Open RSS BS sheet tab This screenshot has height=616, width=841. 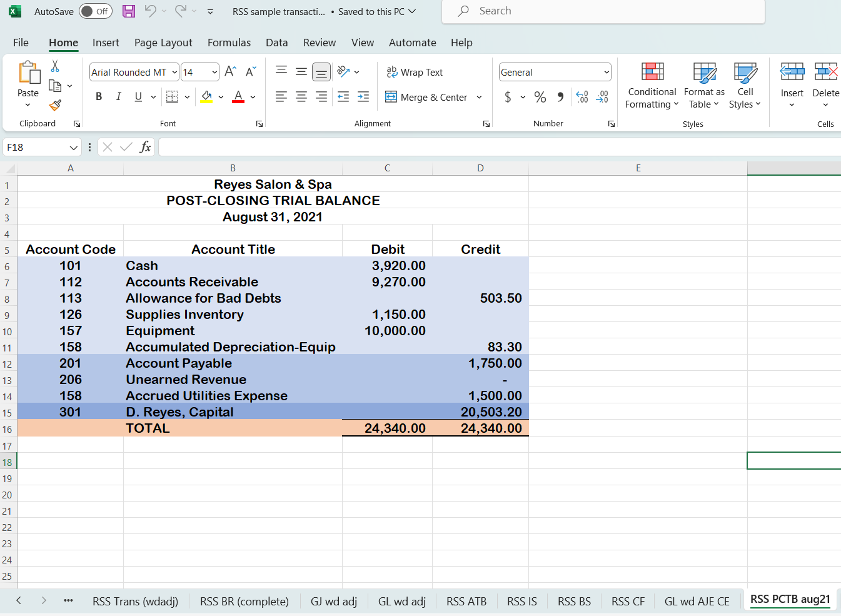(x=574, y=602)
